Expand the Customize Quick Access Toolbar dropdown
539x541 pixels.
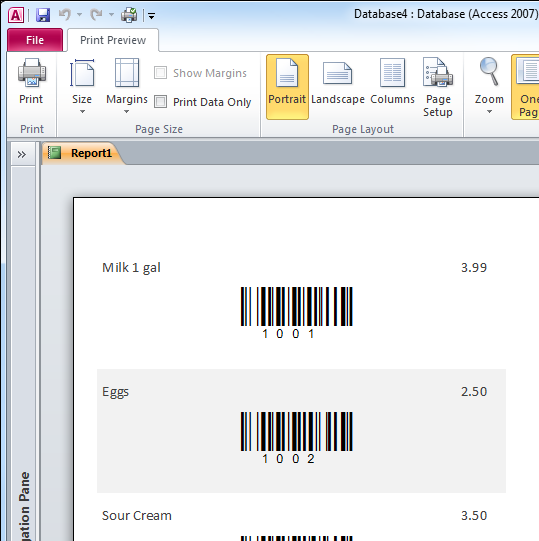pyautogui.click(x=151, y=16)
